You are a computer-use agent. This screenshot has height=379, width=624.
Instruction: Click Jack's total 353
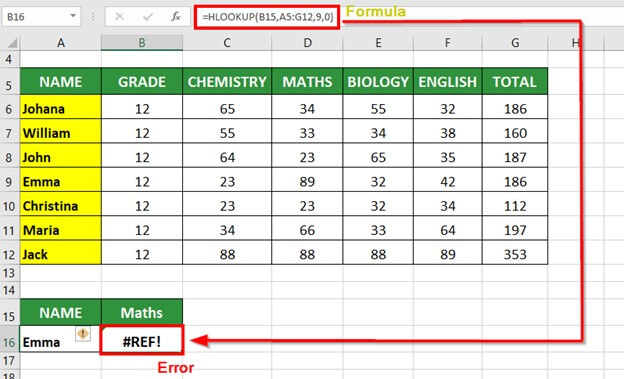coord(515,252)
